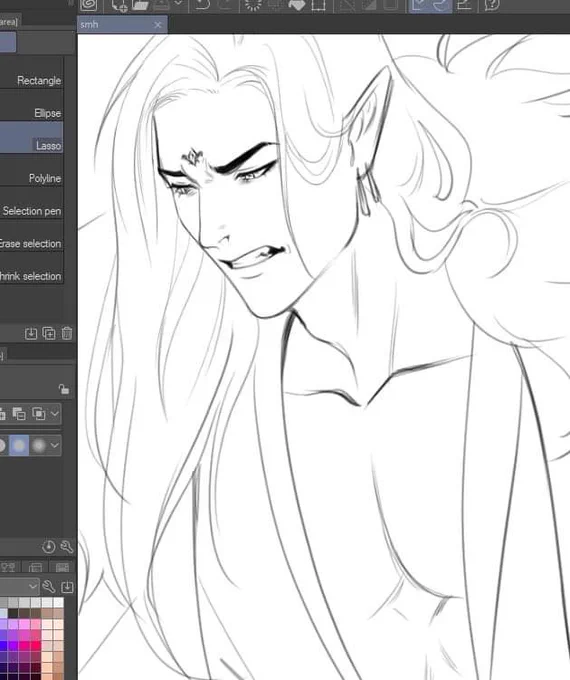
Task: Switch to the Color Set palette tab
Action: click(62, 567)
